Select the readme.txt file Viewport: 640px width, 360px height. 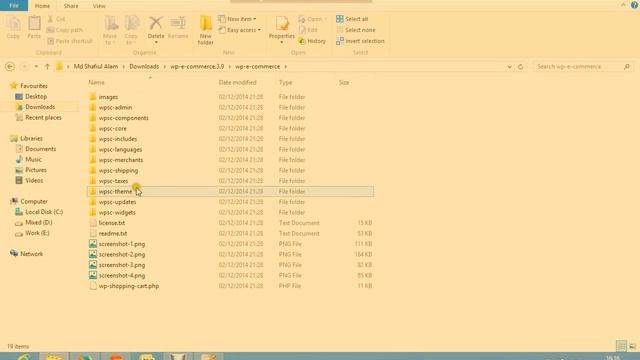pyautogui.click(x=113, y=233)
